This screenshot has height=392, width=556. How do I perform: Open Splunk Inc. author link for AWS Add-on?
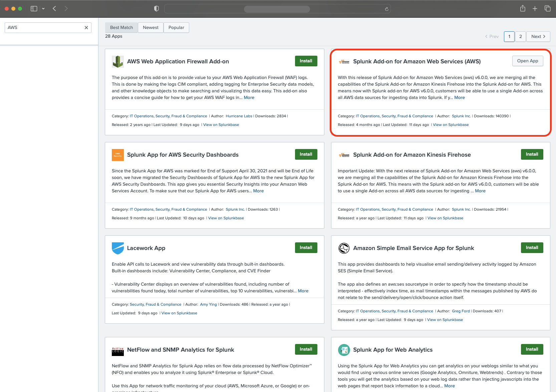point(461,116)
